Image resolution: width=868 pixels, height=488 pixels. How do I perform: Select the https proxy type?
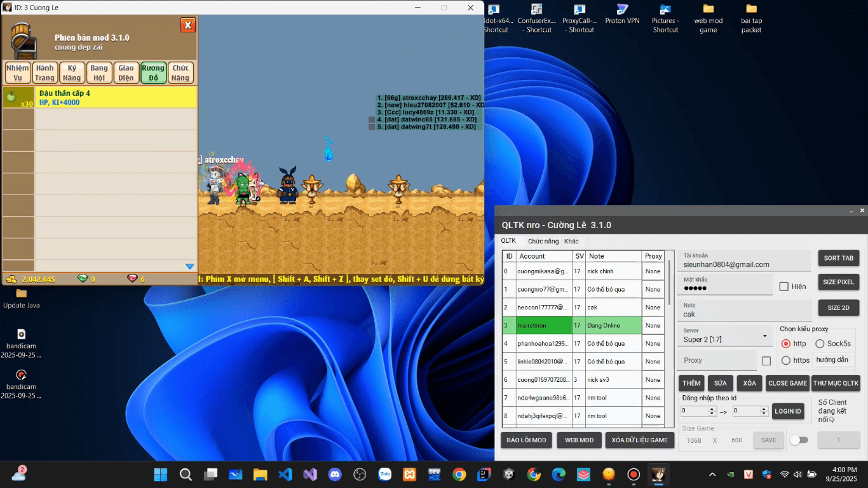(786, 360)
